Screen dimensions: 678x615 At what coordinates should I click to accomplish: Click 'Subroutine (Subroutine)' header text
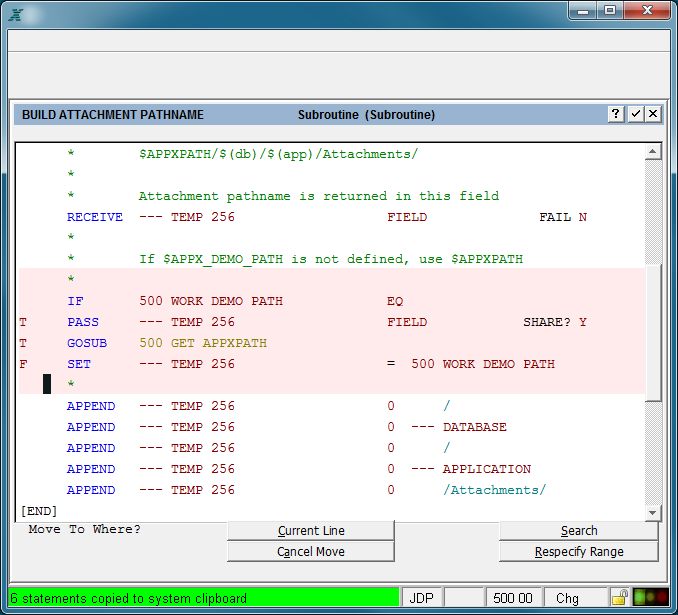tap(366, 115)
